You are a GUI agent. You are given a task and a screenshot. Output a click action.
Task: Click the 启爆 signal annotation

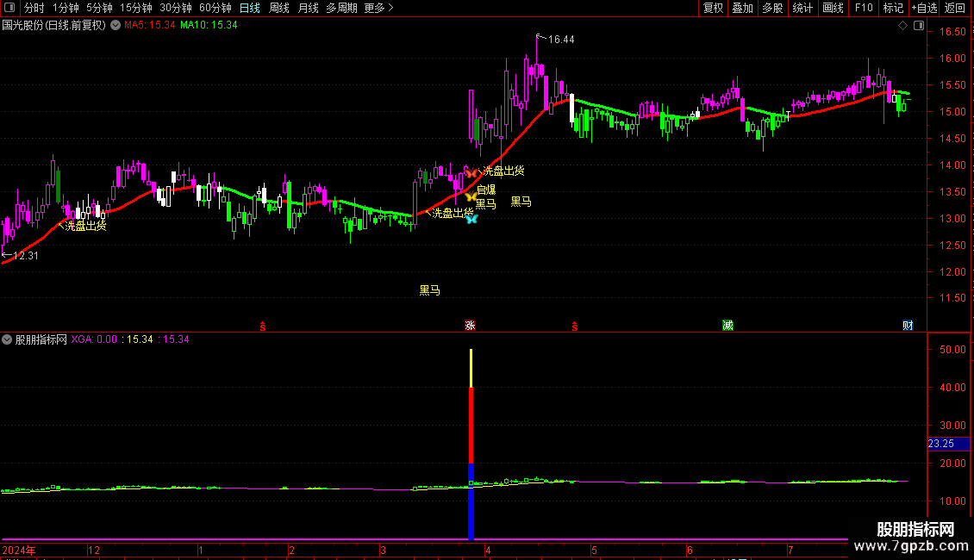486,190
